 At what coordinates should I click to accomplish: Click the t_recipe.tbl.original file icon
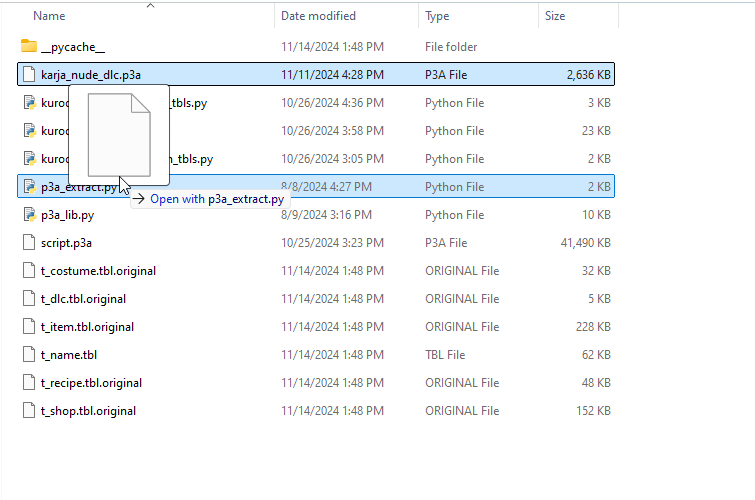[x=29, y=382]
